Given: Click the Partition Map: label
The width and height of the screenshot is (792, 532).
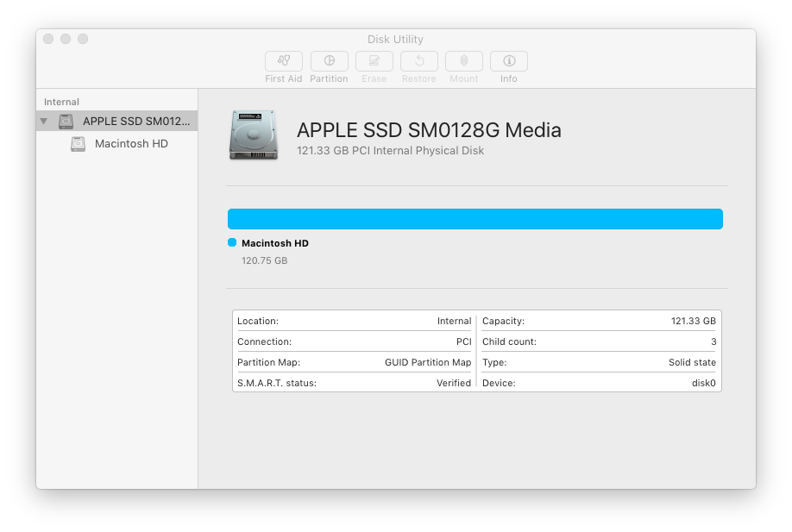Looking at the screenshot, I should tap(268, 362).
